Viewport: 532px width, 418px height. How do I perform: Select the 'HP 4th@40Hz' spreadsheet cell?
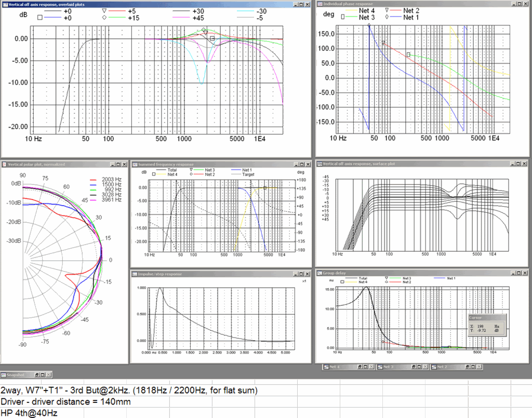pyautogui.click(x=29, y=413)
